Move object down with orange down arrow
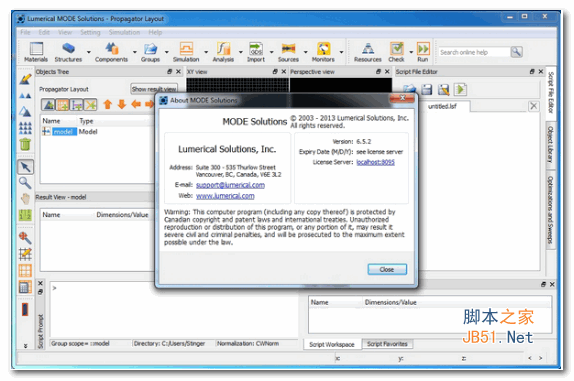Viewport: 574px width, 381px height. (122, 104)
